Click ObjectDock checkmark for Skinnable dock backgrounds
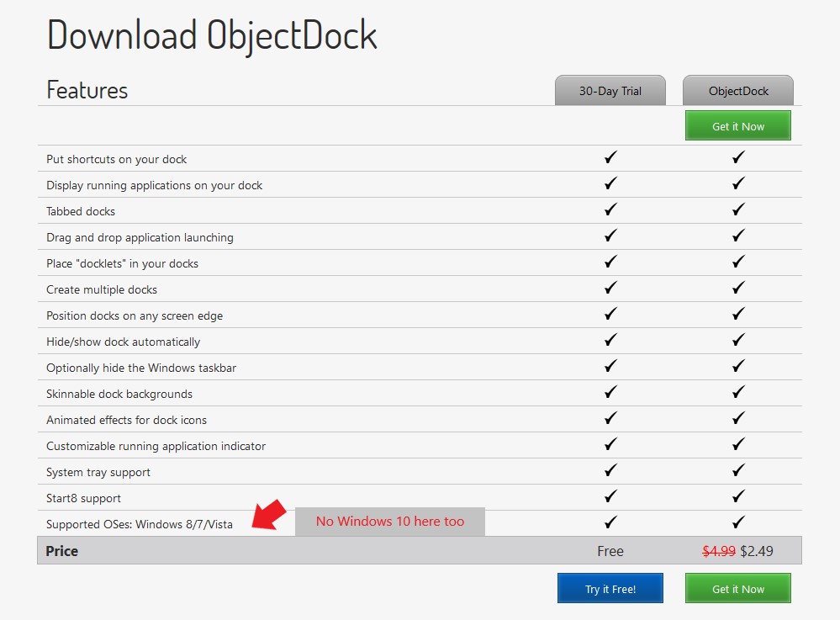Image resolution: width=840 pixels, height=620 pixels. [x=738, y=392]
